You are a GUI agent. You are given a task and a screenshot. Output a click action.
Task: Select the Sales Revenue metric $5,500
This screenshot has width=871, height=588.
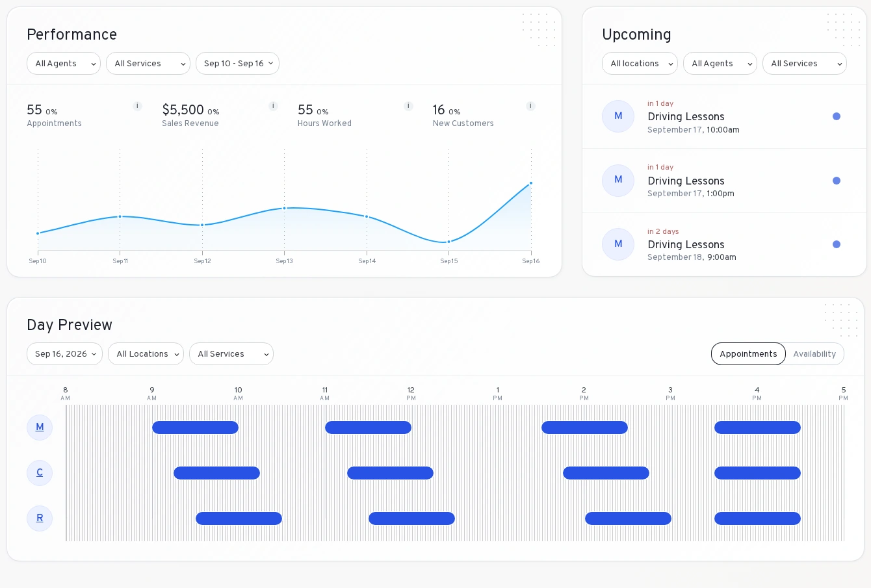(x=220, y=115)
